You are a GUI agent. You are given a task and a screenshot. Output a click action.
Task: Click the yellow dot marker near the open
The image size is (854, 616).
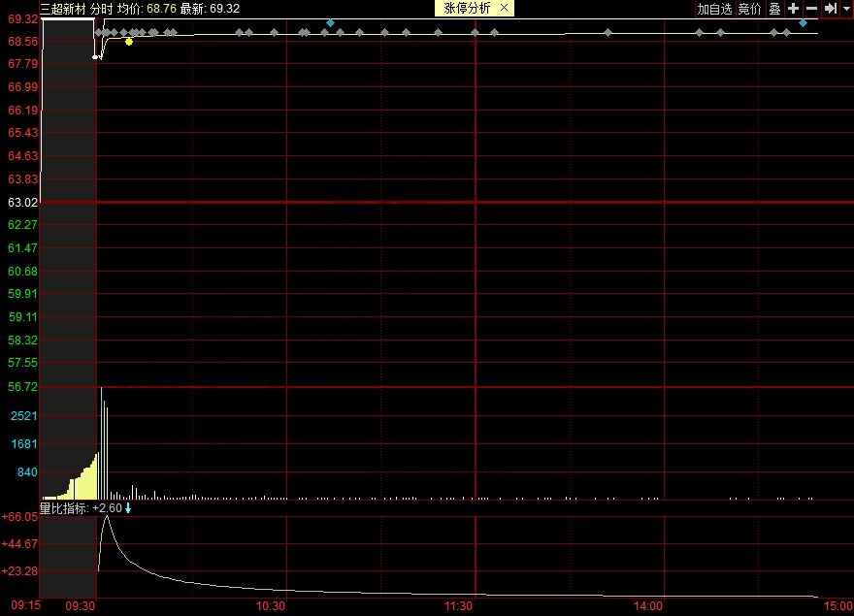coord(129,42)
